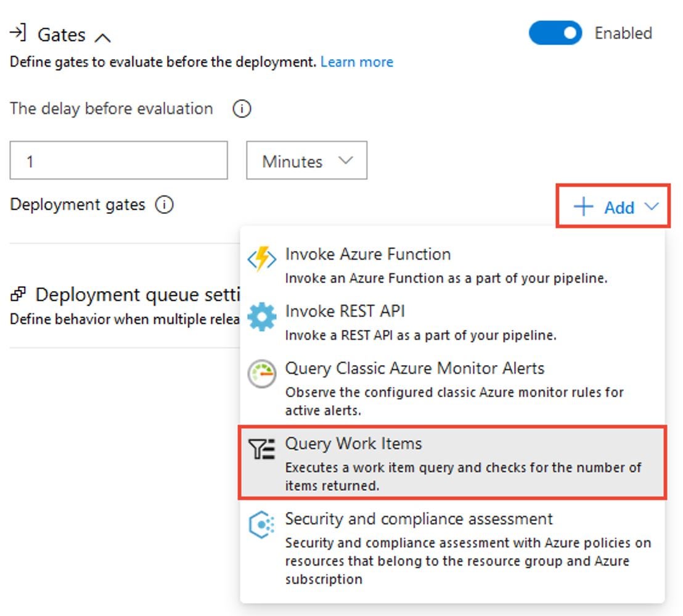Collapse the Gates section chevron
The width and height of the screenshot is (683, 616).
click(x=103, y=38)
